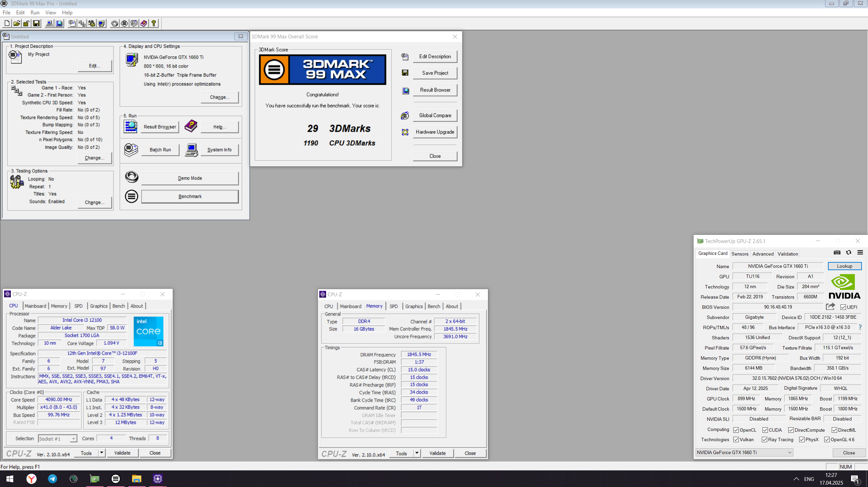
Task: Open the View menu
Action: coord(51,13)
